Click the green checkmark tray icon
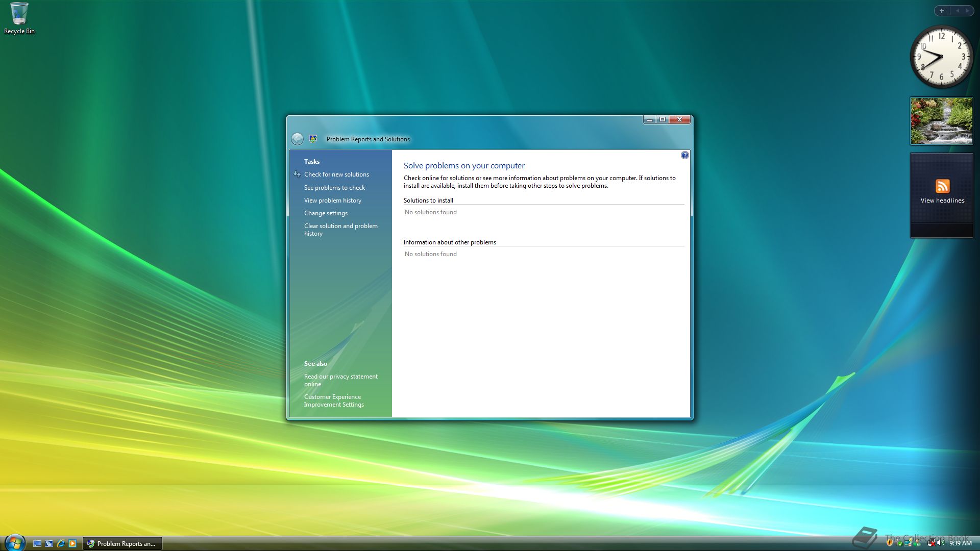980x551 pixels. [x=900, y=544]
